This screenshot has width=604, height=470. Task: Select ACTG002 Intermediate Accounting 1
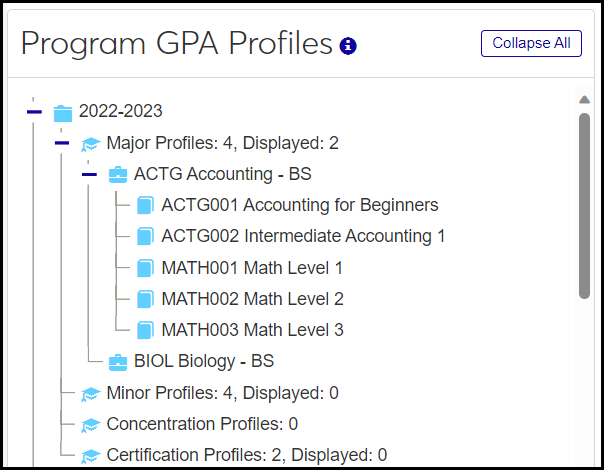click(x=303, y=237)
